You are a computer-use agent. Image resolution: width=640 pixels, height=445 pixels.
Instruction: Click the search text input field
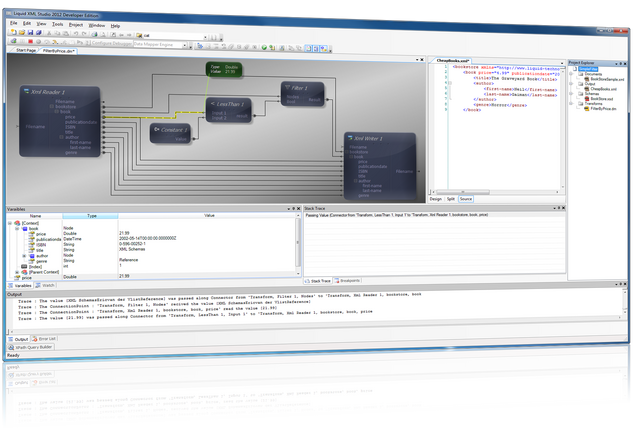coord(172,36)
